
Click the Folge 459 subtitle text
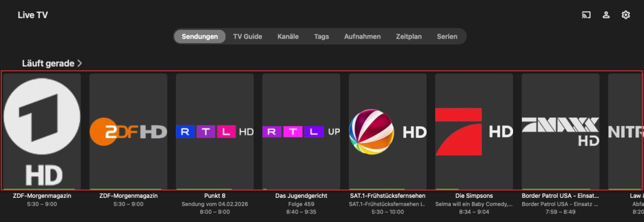pos(301,204)
